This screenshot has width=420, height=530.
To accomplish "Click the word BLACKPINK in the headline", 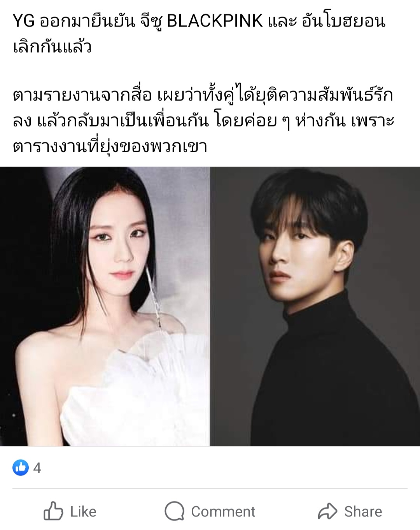I will (x=215, y=21).
